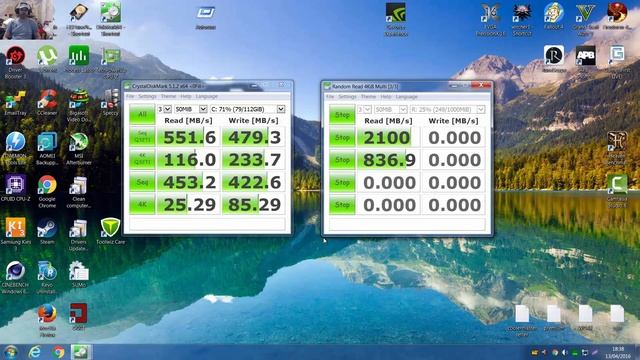This screenshot has height=360, width=640.
Task: Open test count dropdown in C: drive window
Action: (x=164, y=109)
